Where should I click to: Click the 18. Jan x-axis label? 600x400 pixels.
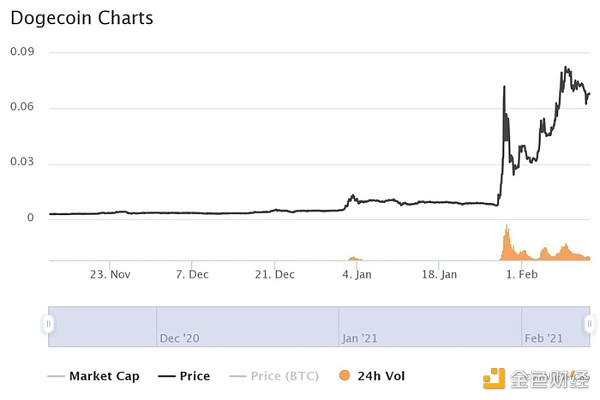[439, 274]
